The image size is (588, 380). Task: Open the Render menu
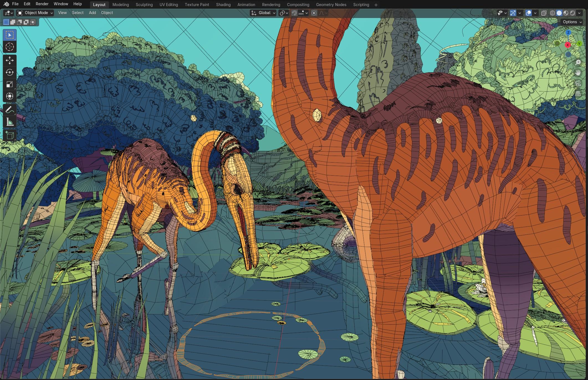[42, 4]
